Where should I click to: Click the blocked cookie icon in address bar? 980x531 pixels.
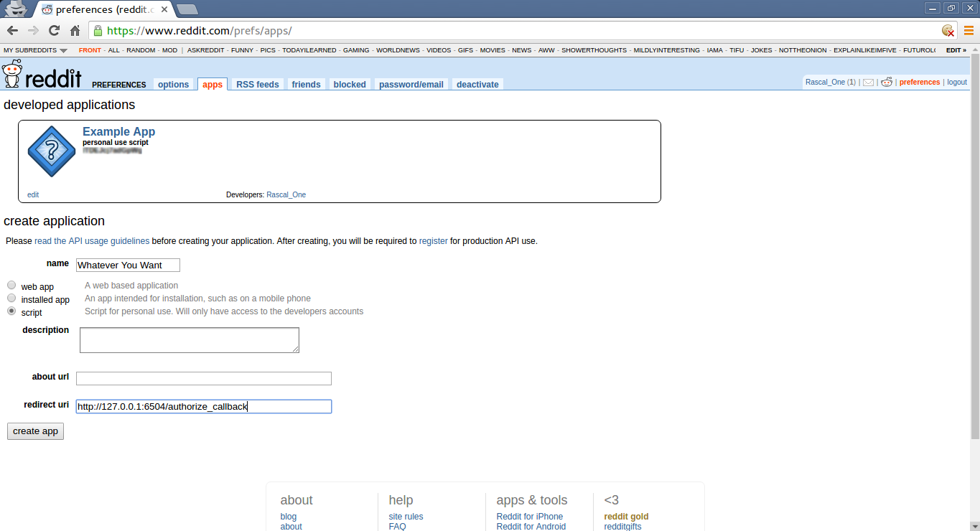click(948, 31)
